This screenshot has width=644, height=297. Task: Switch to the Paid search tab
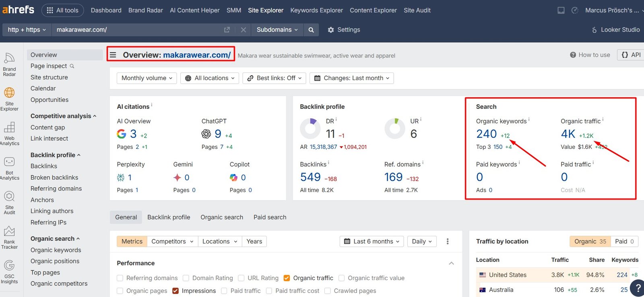click(x=270, y=217)
